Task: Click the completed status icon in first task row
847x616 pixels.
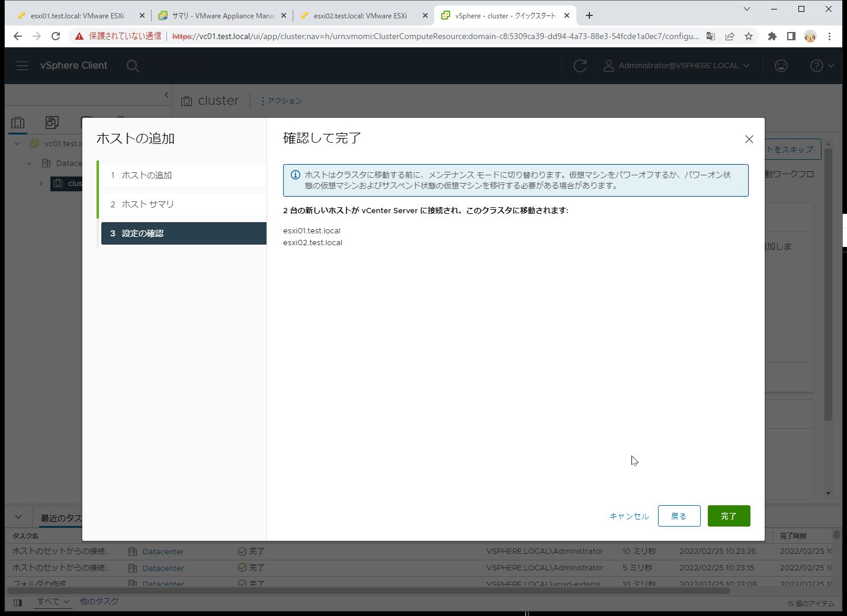Action: 242,551
